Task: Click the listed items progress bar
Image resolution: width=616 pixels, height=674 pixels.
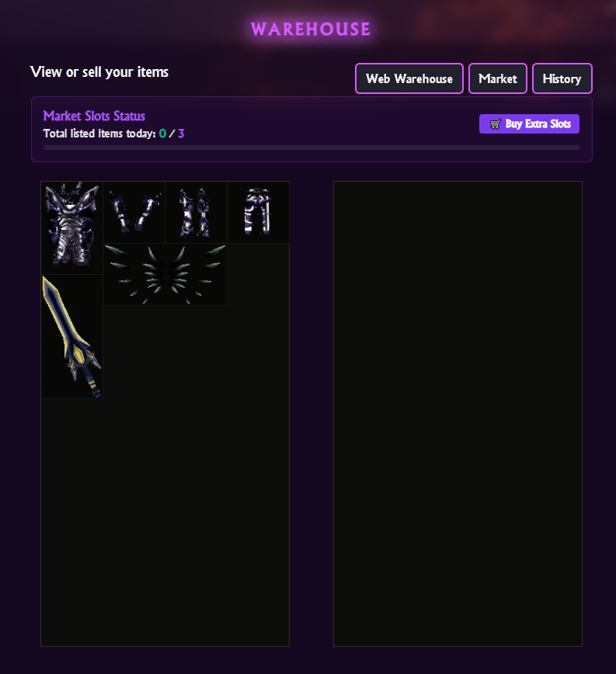Action: (x=311, y=148)
